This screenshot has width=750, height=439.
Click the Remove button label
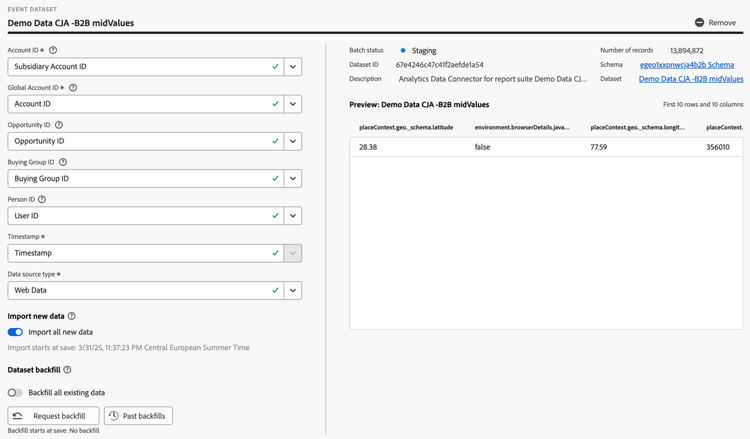pyautogui.click(x=722, y=22)
